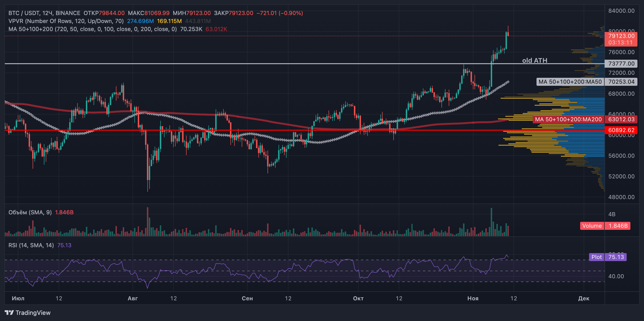Select the VPVR indicator legend

[x=66, y=21]
